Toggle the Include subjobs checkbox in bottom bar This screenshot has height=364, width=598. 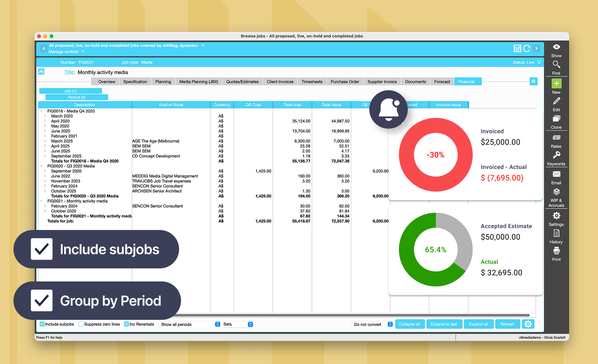[42, 324]
